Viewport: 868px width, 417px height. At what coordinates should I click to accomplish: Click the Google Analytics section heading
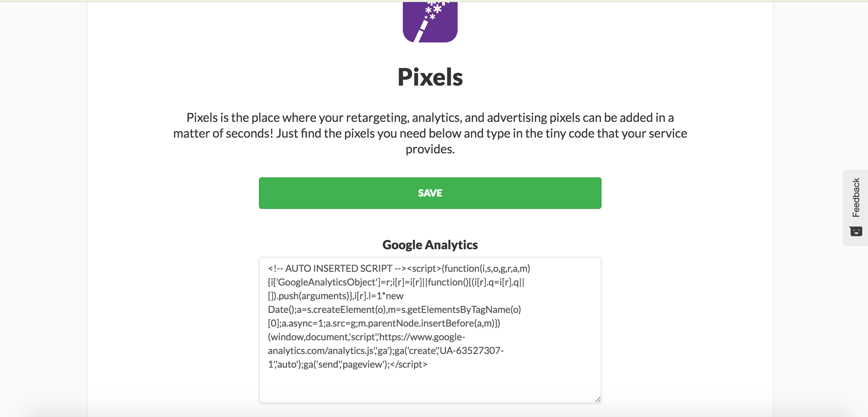coord(430,245)
